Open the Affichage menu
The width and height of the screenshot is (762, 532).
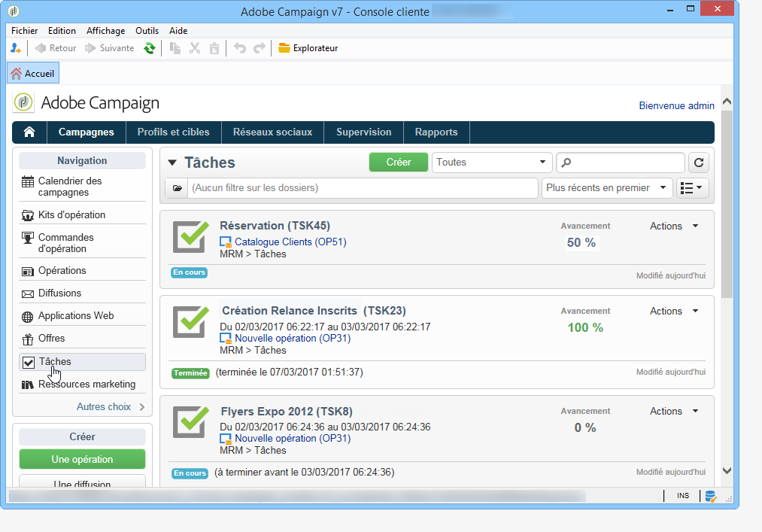pyautogui.click(x=105, y=31)
